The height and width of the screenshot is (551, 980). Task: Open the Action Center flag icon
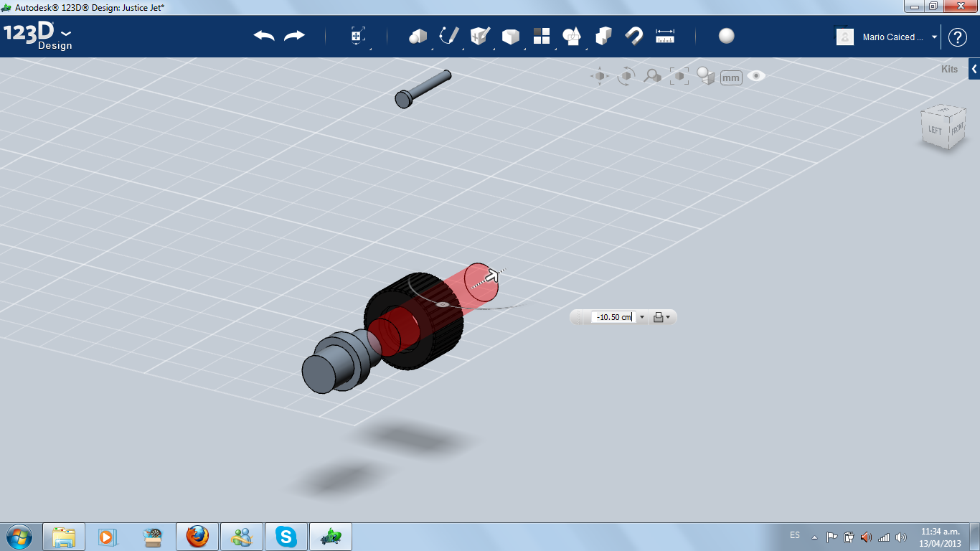click(x=832, y=537)
